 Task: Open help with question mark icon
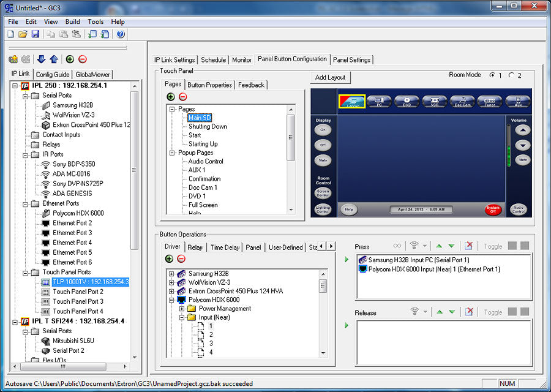121,34
